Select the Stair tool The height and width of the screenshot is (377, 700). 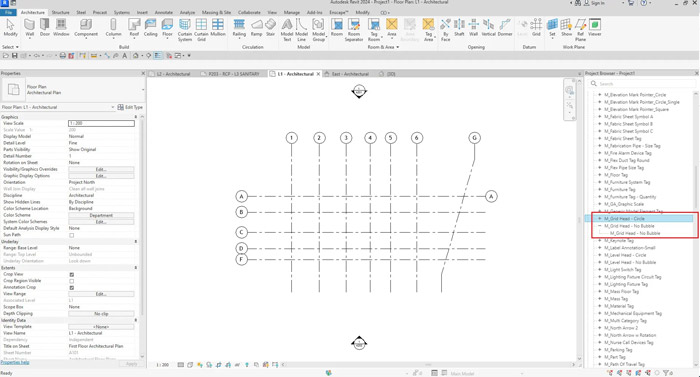coord(271,27)
